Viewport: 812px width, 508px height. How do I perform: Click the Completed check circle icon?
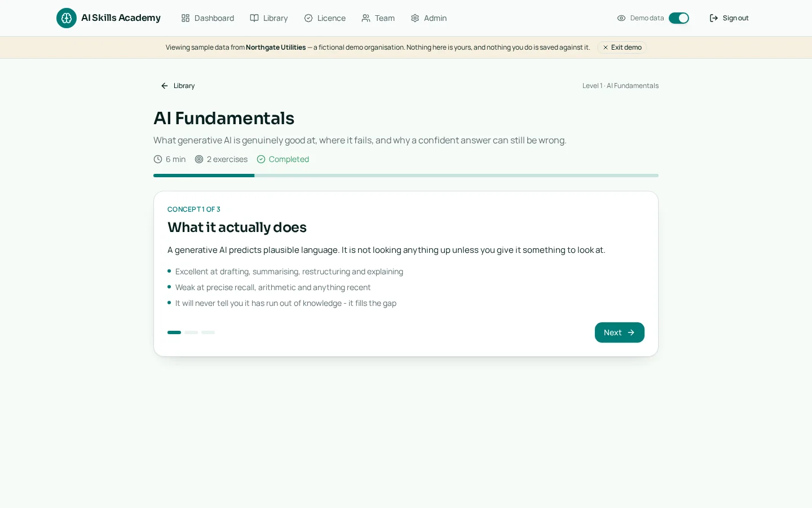pyautogui.click(x=261, y=159)
